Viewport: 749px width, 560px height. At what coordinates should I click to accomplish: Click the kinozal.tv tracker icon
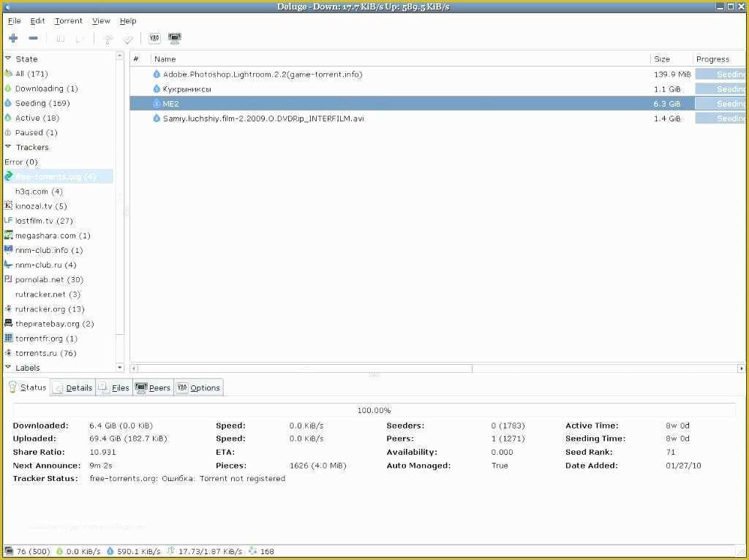(8, 205)
